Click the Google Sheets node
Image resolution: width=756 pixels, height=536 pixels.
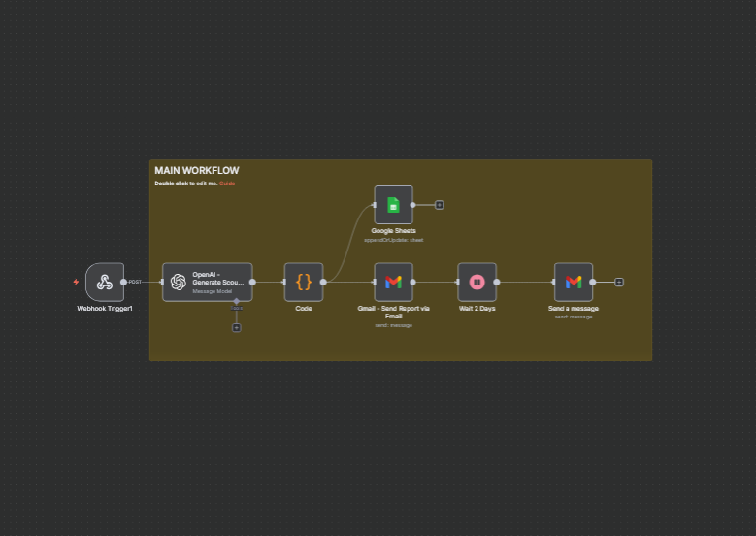coord(393,205)
